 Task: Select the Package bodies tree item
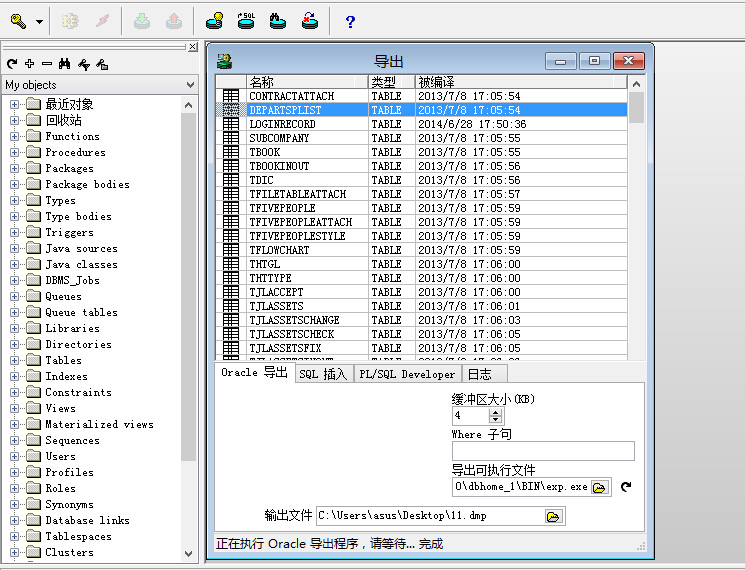[87, 184]
